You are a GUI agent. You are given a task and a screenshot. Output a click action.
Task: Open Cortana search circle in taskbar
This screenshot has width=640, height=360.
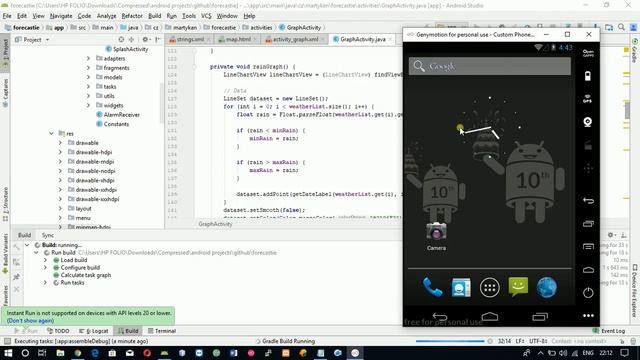[x=25, y=353]
